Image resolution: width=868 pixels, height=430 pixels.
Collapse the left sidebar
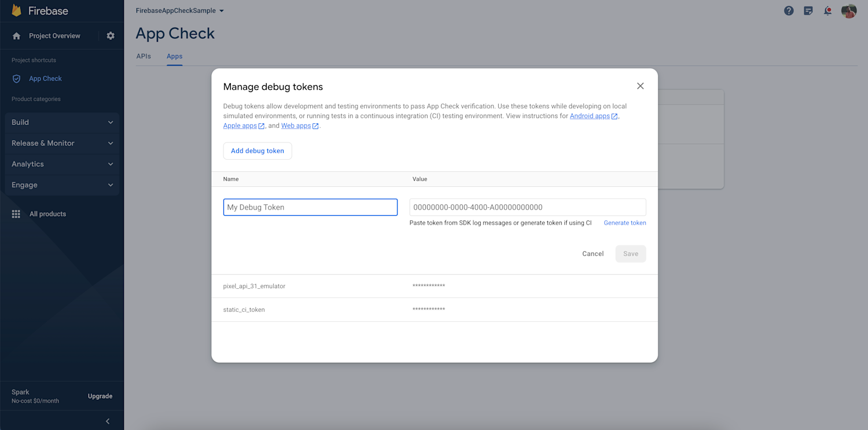pos(107,421)
